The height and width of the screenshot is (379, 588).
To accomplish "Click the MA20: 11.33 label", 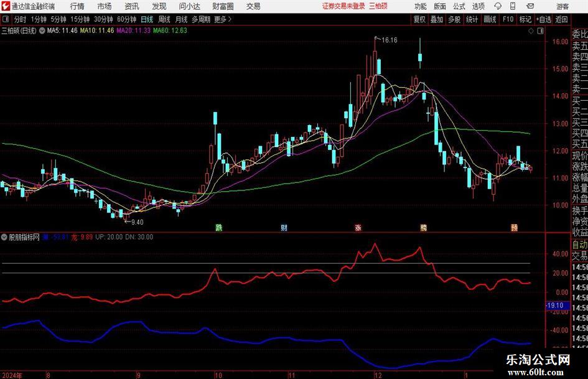I will tap(134, 30).
